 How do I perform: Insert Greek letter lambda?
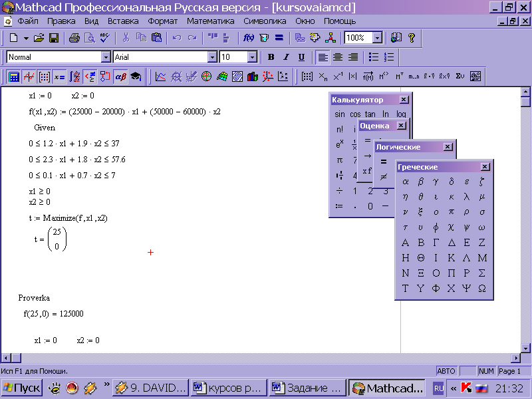467,197
